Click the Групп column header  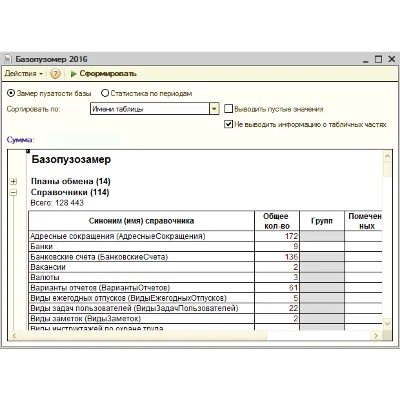click(x=322, y=221)
